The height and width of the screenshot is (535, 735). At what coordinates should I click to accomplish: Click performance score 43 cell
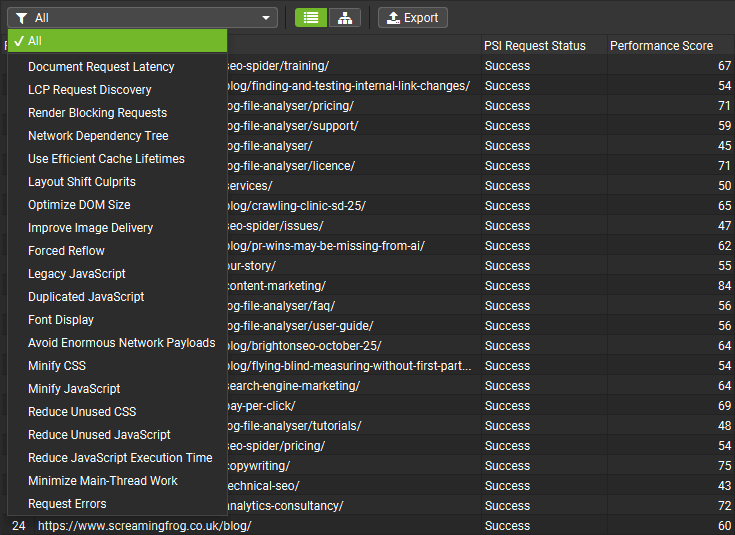tap(671, 486)
